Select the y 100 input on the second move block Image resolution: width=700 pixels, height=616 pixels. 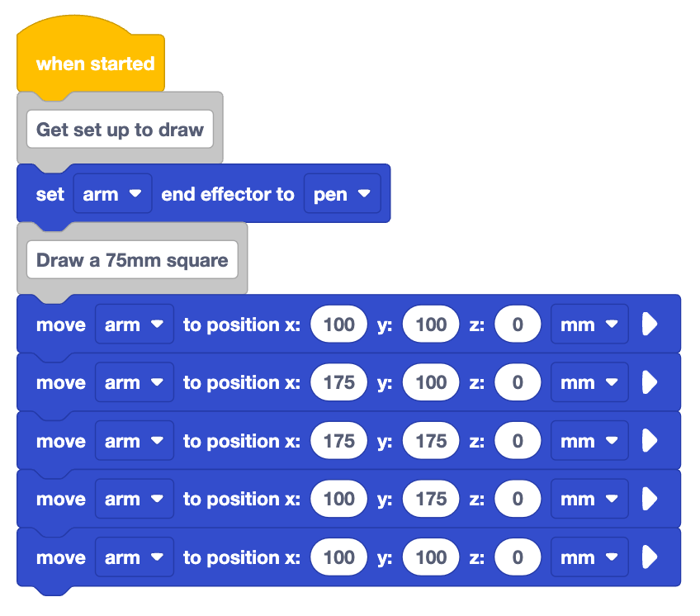tap(430, 381)
